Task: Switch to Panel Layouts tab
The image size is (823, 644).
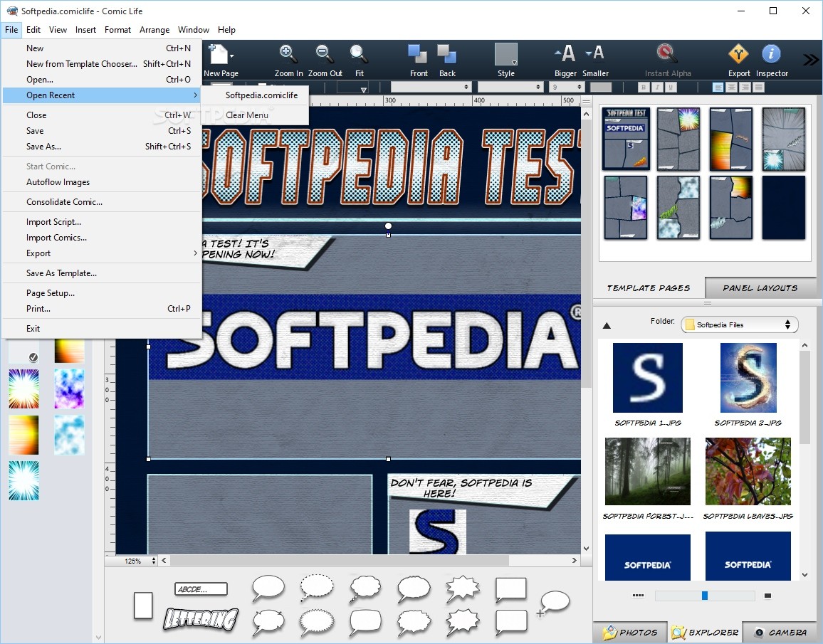Action: coord(760,288)
